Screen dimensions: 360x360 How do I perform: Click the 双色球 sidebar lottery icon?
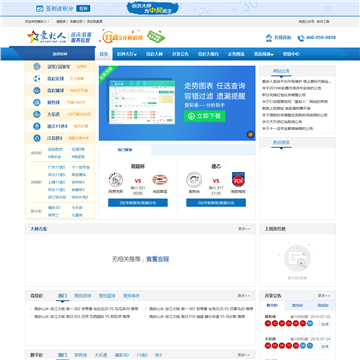(x=37, y=102)
